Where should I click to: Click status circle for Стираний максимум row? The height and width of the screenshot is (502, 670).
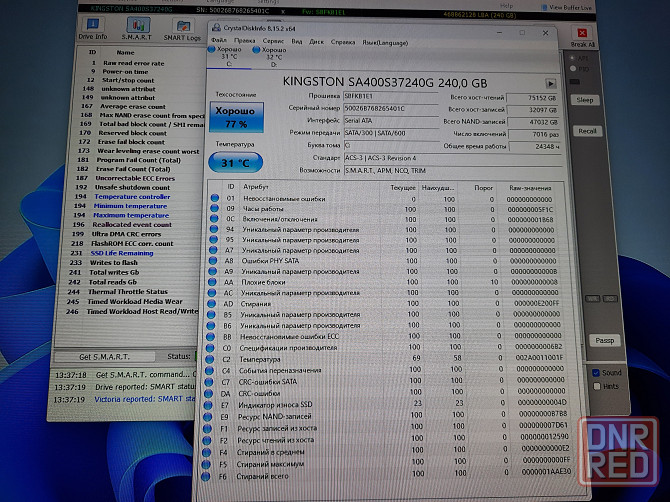[206, 464]
